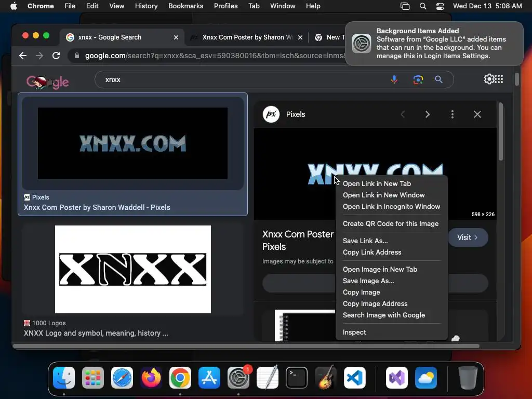Open Trash from the dock
532x399 pixels.
[x=468, y=378]
